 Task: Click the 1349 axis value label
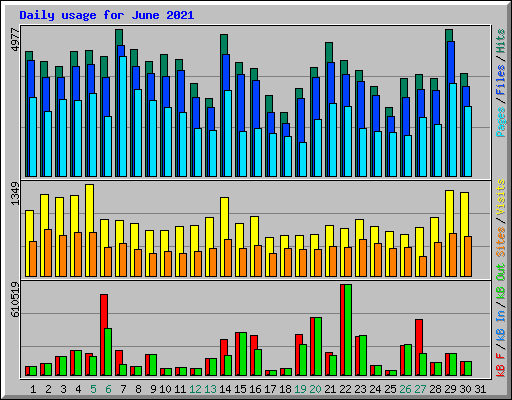point(16,193)
